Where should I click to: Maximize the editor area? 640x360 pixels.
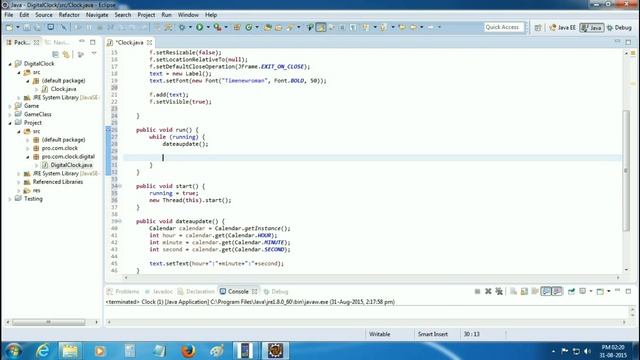(628, 42)
